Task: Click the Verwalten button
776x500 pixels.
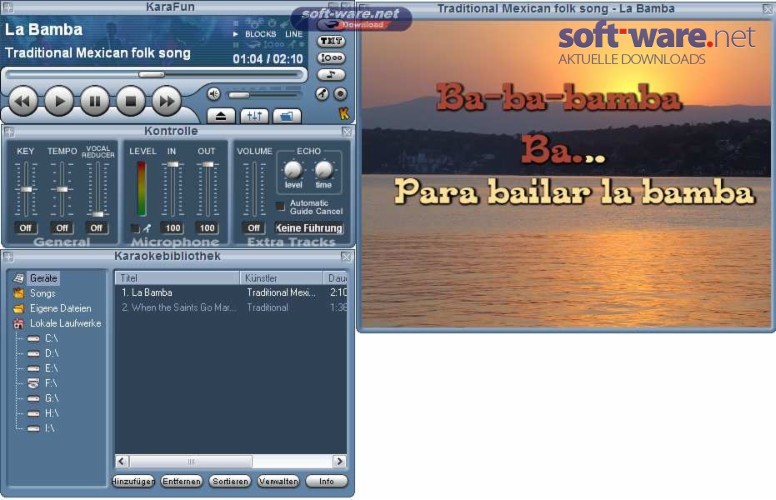Action: 278,481
